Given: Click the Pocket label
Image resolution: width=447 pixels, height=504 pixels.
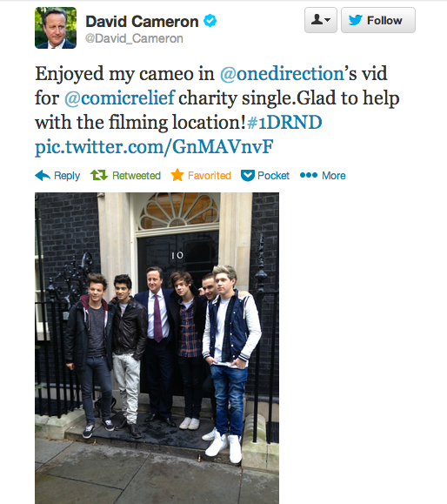Looking at the screenshot, I should pos(273,176).
